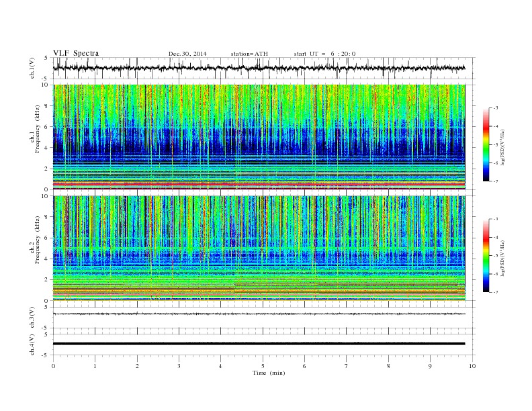Select the "start UT = 6 : 20: 0" text
The width and height of the screenshot is (532, 411).
[x=324, y=54]
